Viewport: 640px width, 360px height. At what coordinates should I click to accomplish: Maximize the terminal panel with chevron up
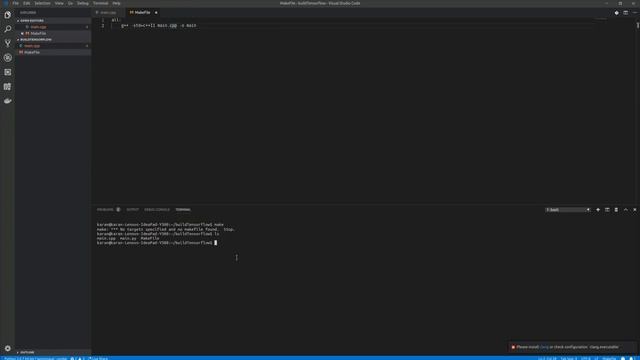click(x=626, y=210)
